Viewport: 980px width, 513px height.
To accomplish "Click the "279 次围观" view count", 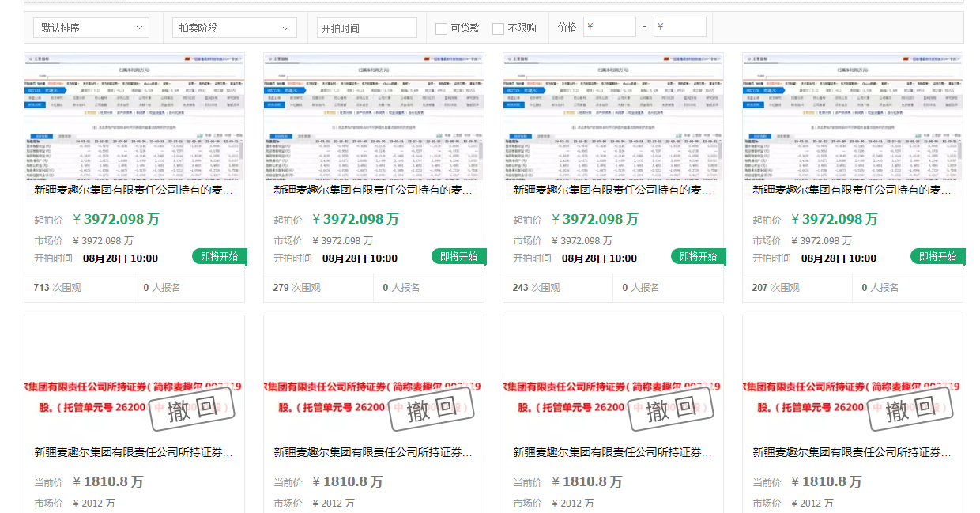I will tap(296, 288).
